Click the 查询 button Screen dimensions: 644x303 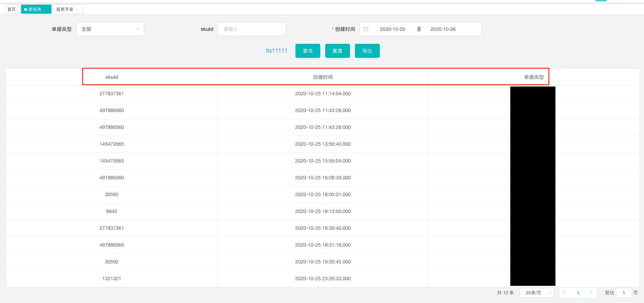point(308,51)
